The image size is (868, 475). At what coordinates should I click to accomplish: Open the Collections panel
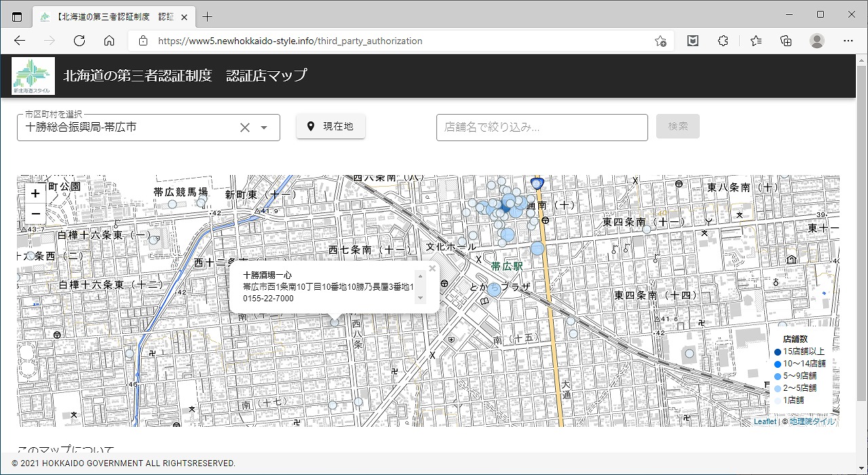tap(786, 41)
